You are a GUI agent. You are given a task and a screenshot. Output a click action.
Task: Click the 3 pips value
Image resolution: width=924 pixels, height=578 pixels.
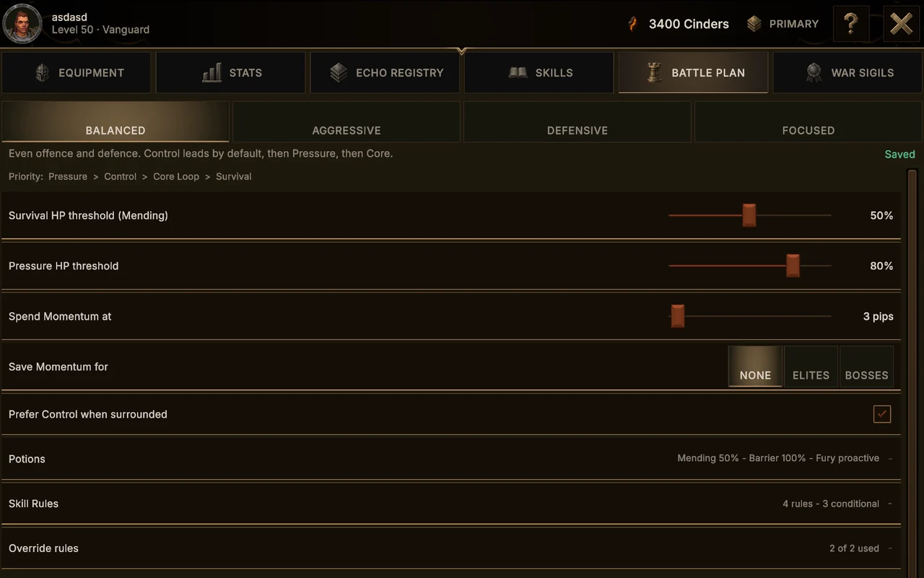[879, 316]
